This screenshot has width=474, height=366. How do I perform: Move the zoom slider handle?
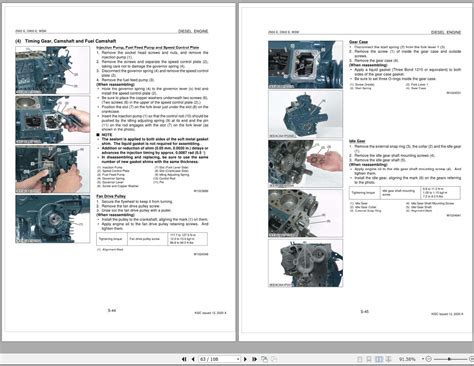pyautogui.click(x=449, y=359)
